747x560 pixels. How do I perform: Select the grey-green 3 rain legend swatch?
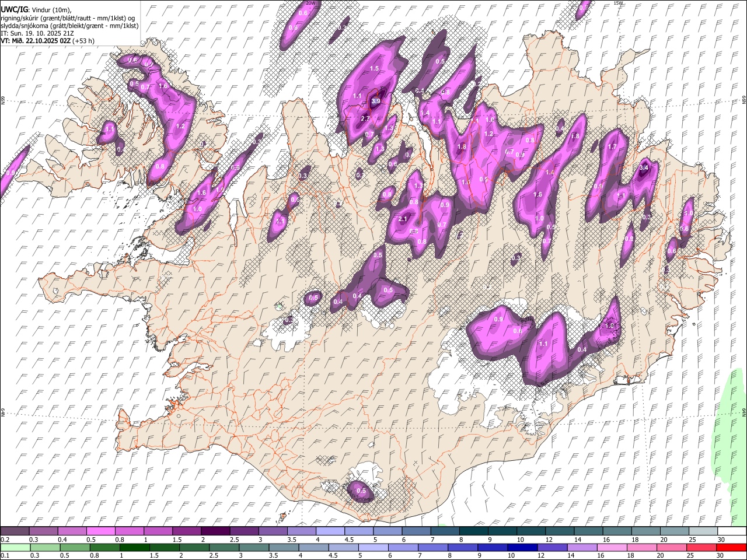click(253, 547)
